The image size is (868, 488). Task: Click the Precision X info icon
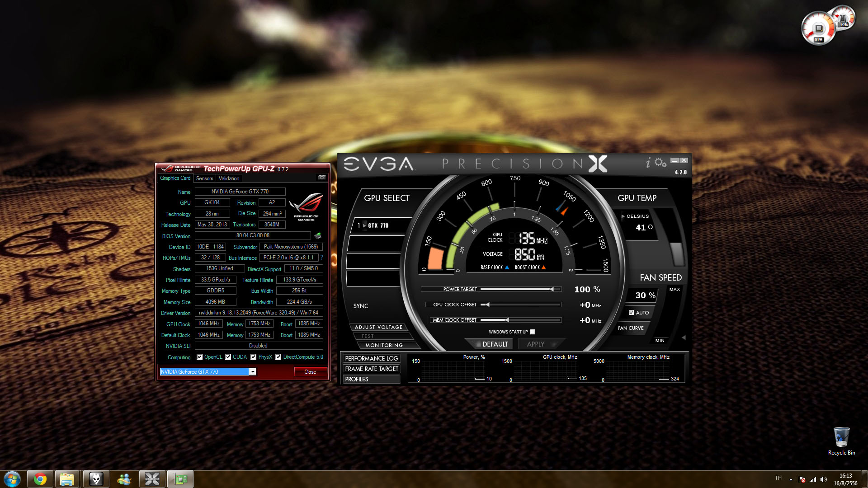[x=648, y=163]
